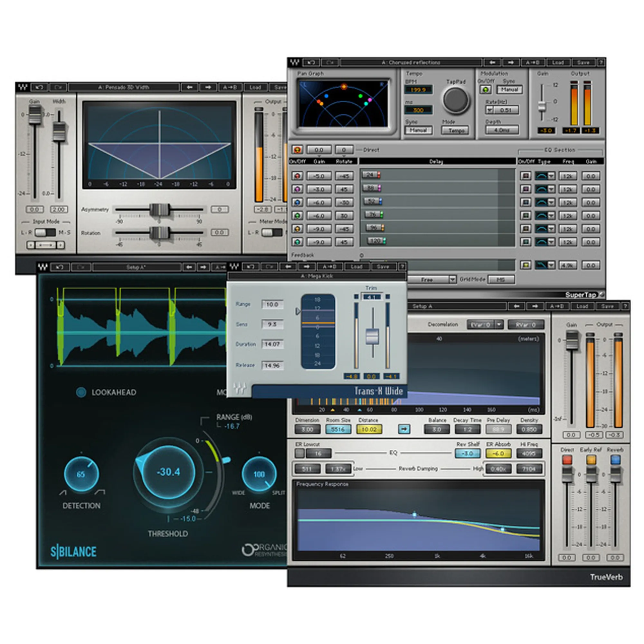
Task: Click the Asymmetry slider handle
Action: tap(160, 210)
